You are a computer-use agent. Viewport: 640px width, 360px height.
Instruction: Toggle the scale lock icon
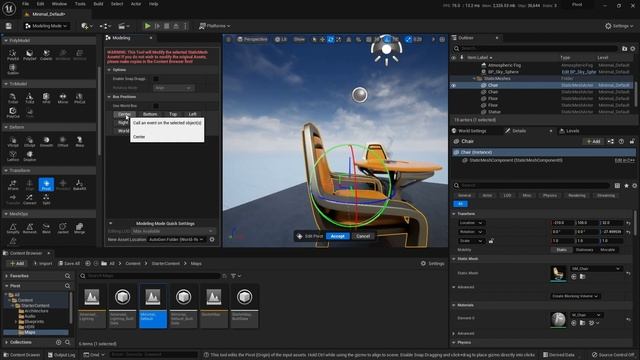pos(491,241)
